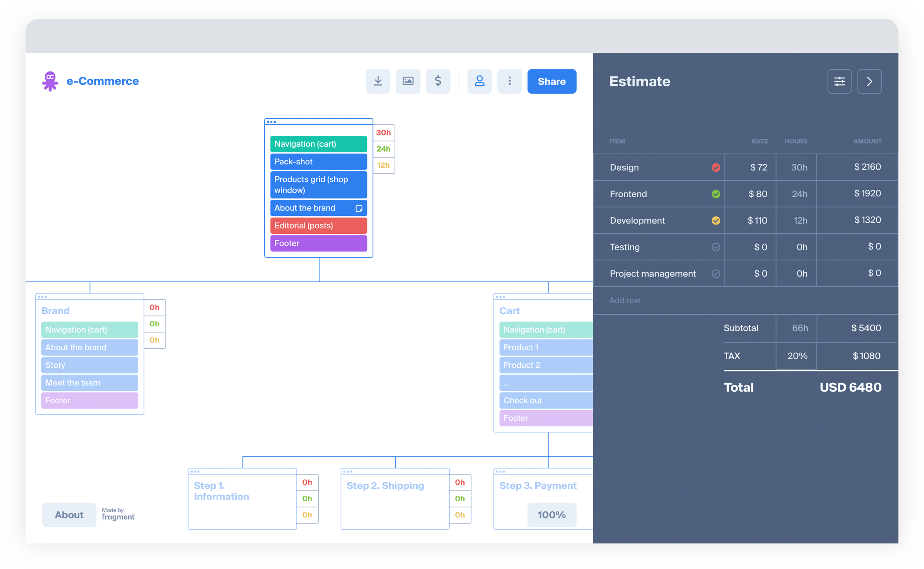Toggle the Design row red checkmark
924x569 pixels.
tap(716, 167)
